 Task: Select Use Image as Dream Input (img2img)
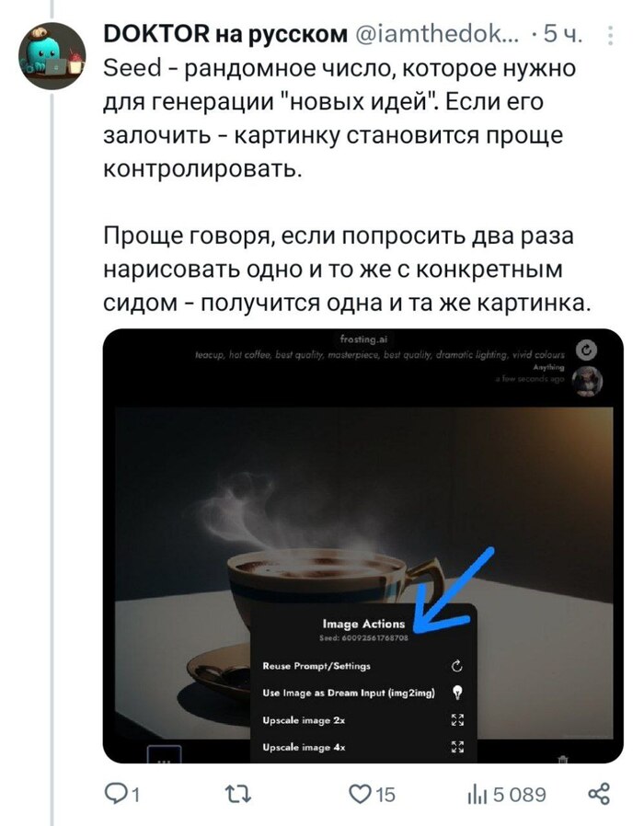[x=363, y=693]
